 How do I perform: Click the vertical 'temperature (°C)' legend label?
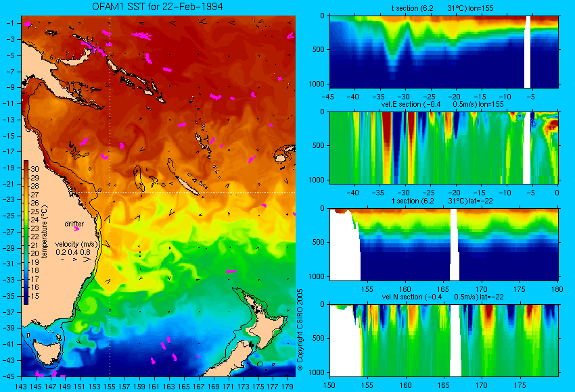click(45, 232)
